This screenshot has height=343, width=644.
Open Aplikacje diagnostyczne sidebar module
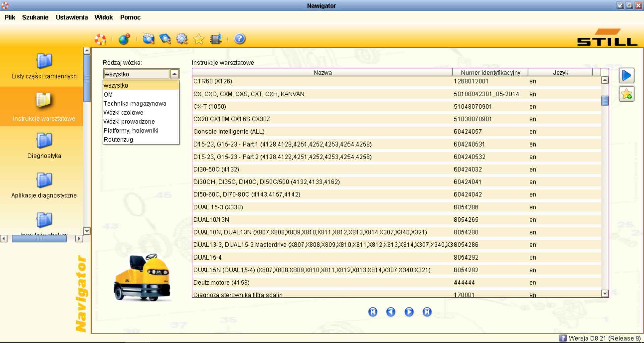[44, 185]
